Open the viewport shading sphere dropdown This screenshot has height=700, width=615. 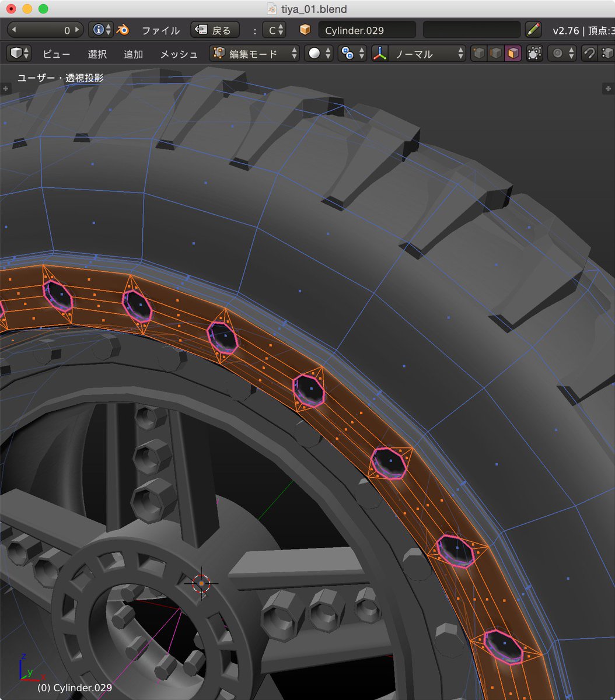tap(320, 54)
